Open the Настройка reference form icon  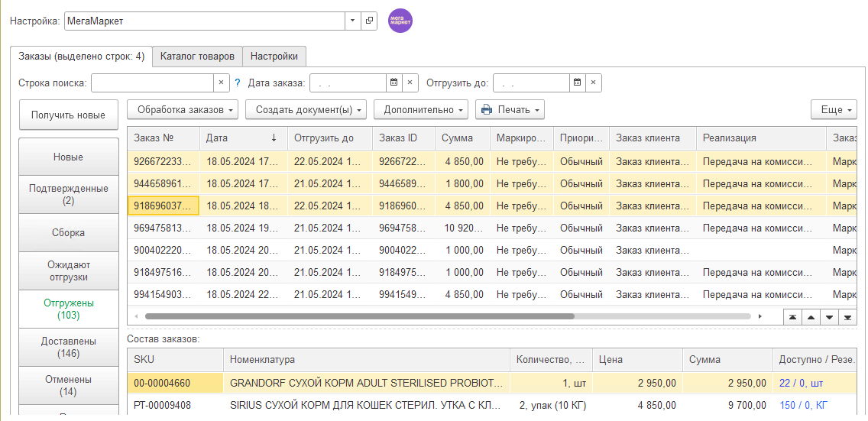point(369,21)
